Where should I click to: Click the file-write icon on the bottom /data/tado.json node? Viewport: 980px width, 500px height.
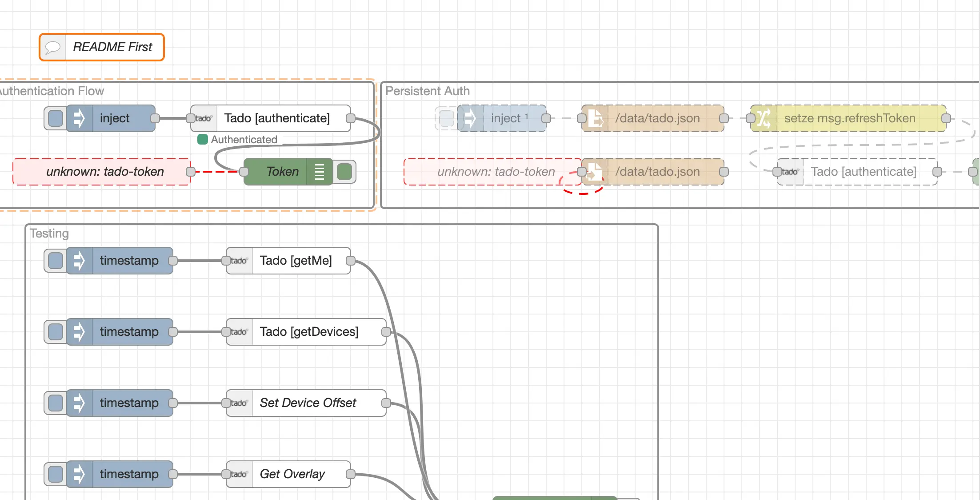tap(595, 172)
